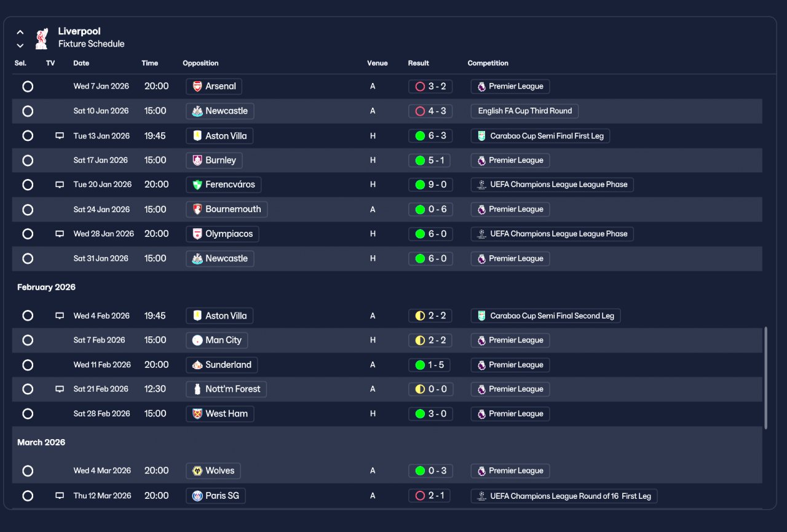Image resolution: width=787 pixels, height=532 pixels.
Task: Click the Bournemouth club badge
Action: (x=197, y=209)
